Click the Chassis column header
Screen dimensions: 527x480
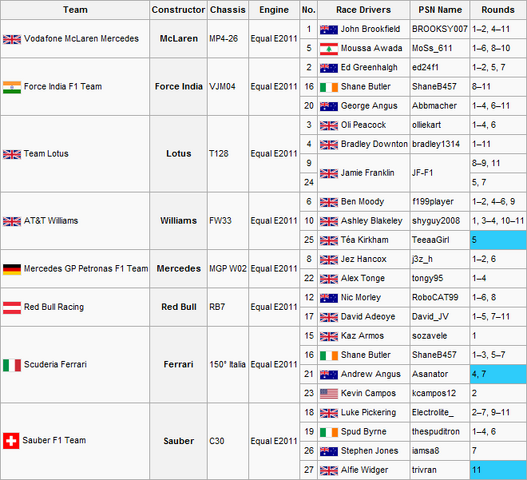tap(228, 10)
